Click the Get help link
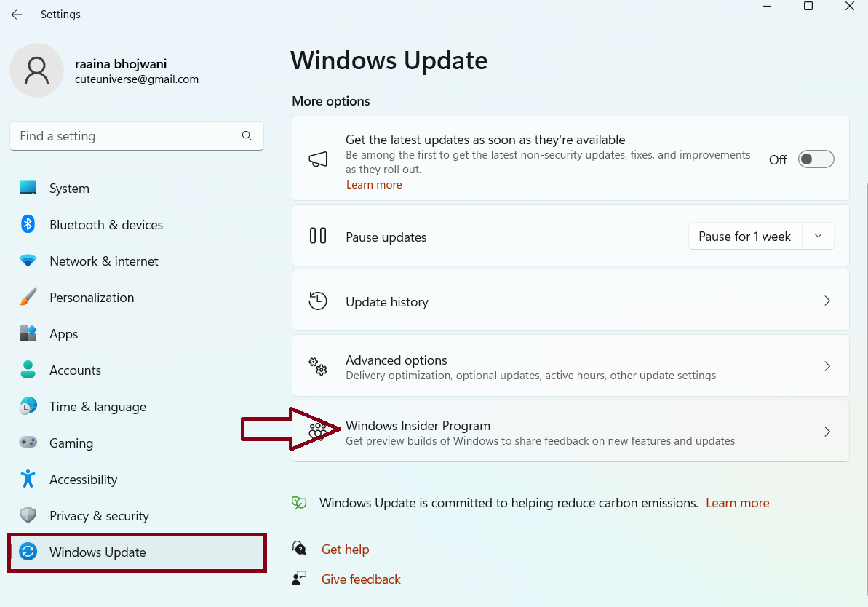Screen dimensions: 868x607 click(346, 550)
